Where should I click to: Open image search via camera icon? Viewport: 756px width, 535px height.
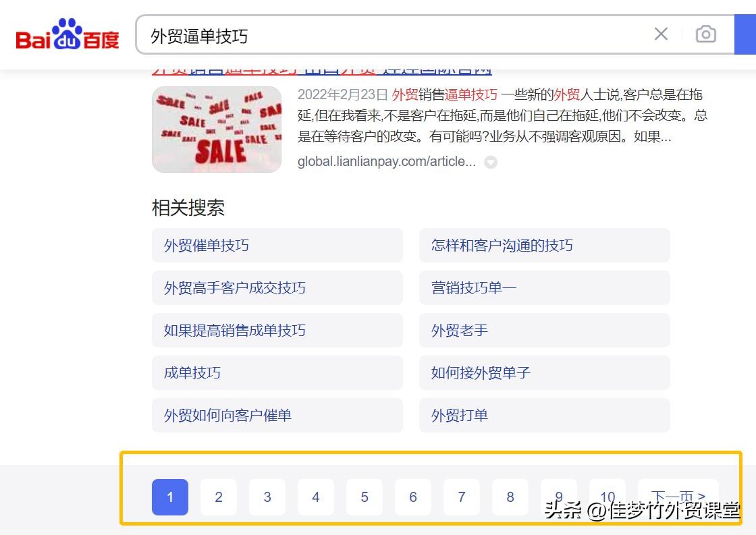point(706,34)
